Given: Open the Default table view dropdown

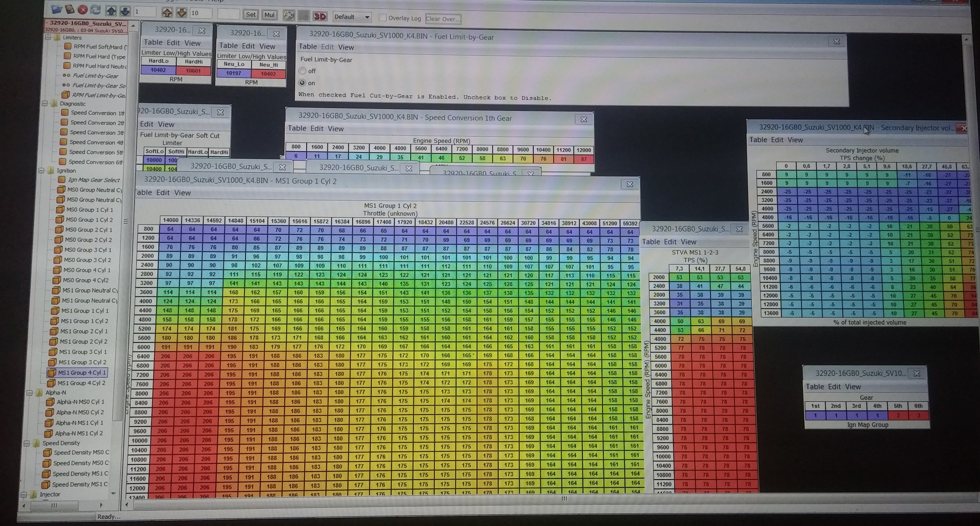Looking at the screenshot, I should pos(352,17).
